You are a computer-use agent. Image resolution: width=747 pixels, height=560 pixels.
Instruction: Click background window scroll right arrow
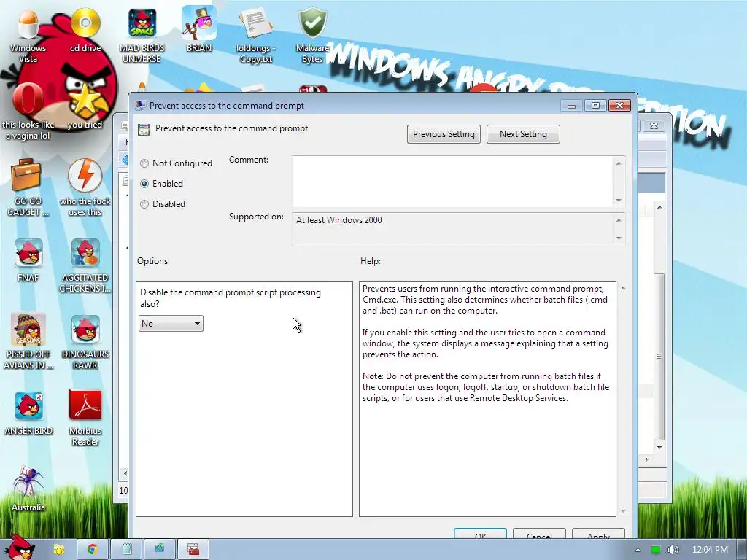pyautogui.click(x=646, y=459)
